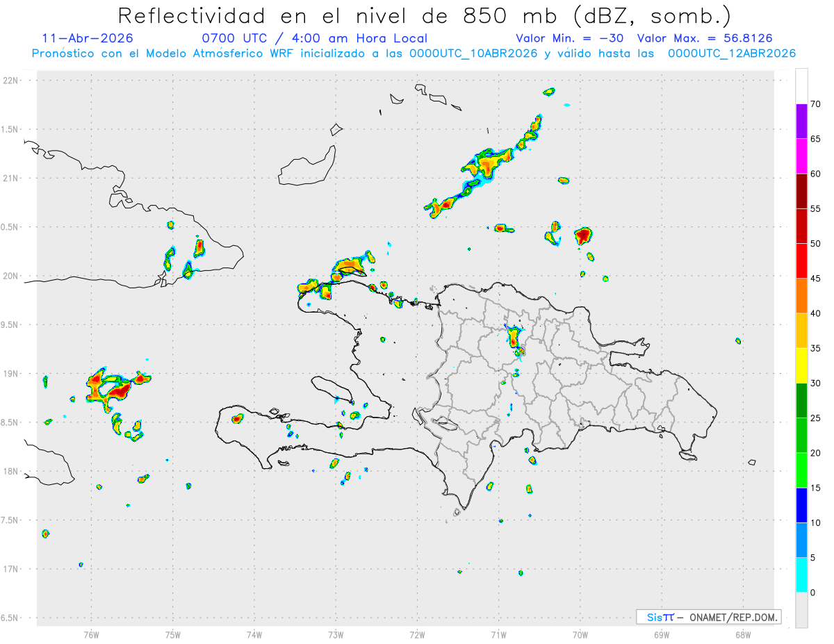The height and width of the screenshot is (644, 834).
Task: Click the large storm cell near 76W 19N
Action: click(113, 387)
